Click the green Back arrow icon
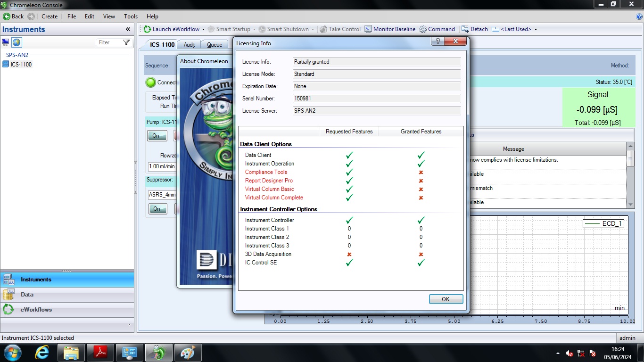The width and height of the screenshot is (644, 362). pyautogui.click(x=7, y=16)
